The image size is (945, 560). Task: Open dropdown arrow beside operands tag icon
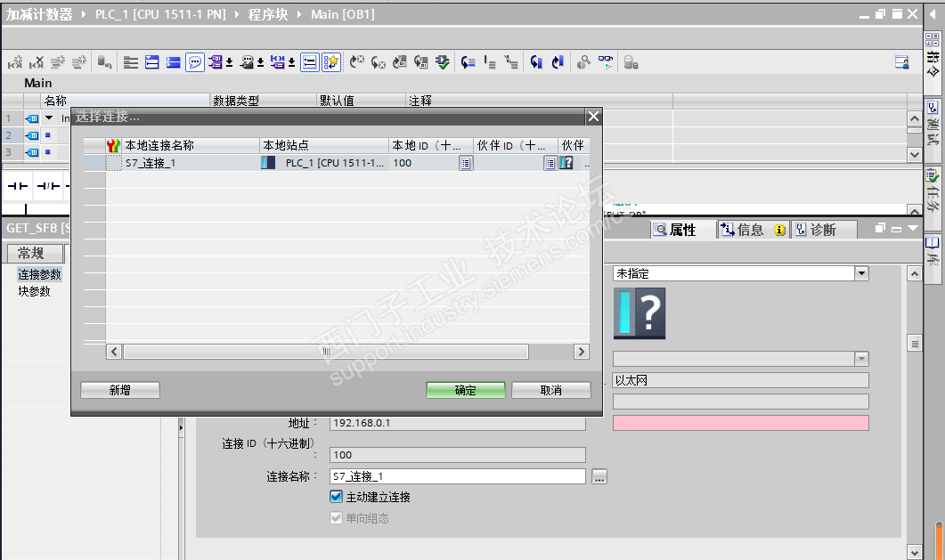230,62
